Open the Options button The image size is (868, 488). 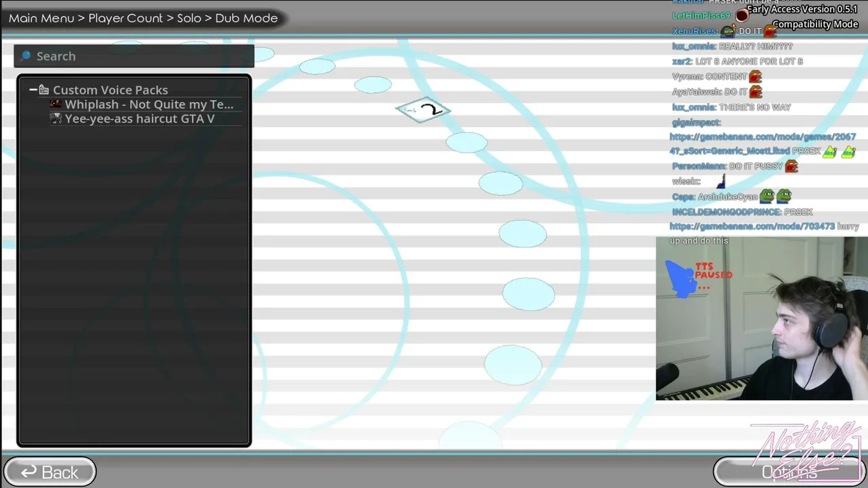point(789,472)
